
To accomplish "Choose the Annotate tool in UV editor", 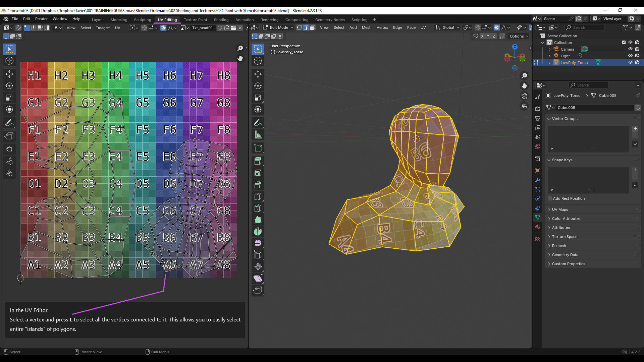I will pyautogui.click(x=9, y=123).
